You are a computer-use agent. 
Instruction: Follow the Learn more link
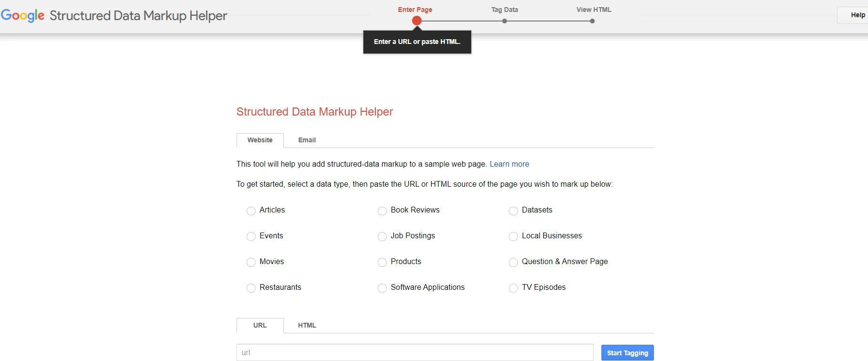pos(509,164)
